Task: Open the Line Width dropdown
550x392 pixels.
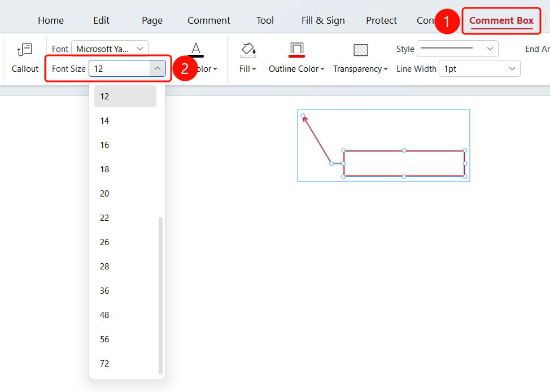Action: 479,69
